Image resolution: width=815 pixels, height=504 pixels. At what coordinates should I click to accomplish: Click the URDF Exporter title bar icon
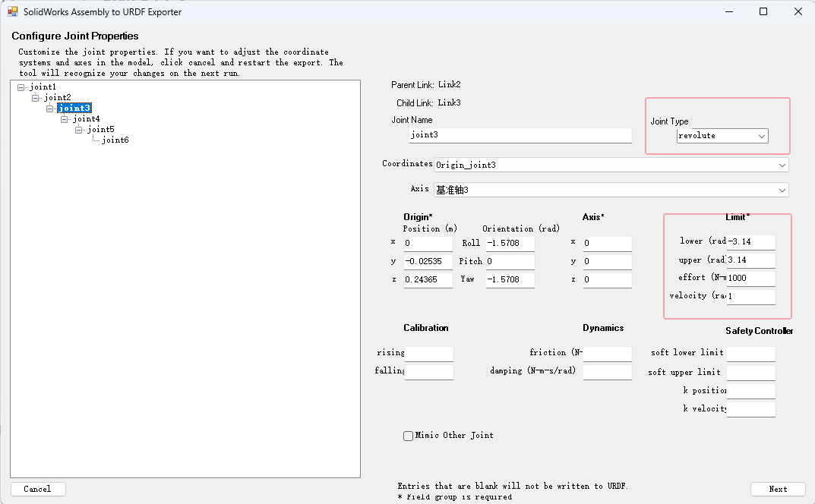[12, 11]
